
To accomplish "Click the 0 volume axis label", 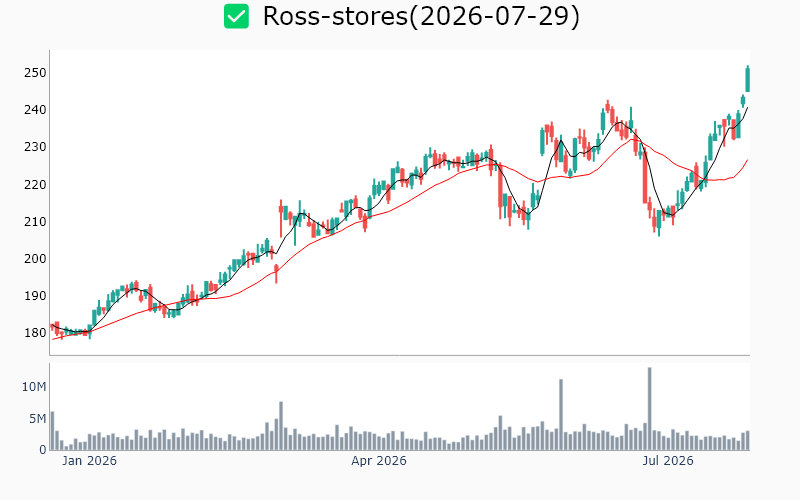I will click(43, 450).
